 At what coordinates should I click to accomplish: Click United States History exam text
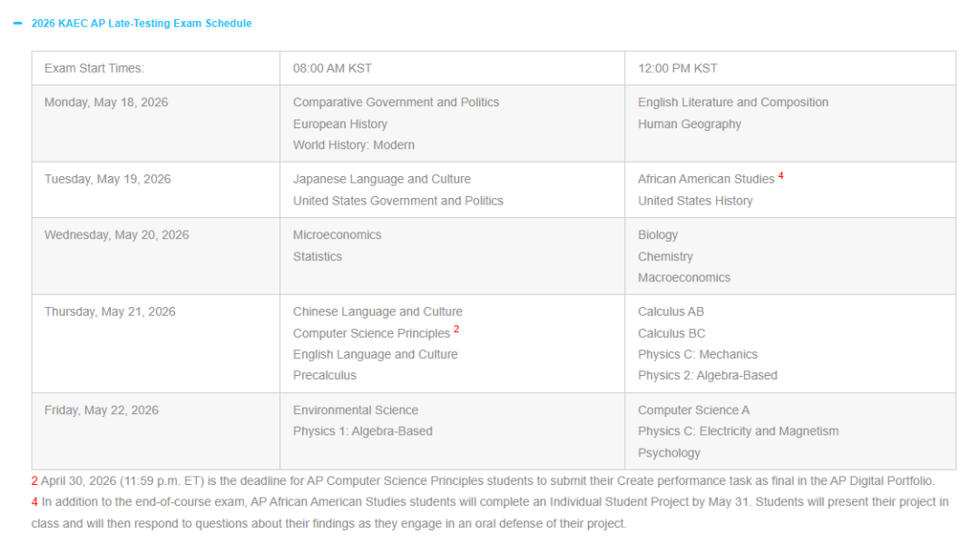click(x=695, y=201)
